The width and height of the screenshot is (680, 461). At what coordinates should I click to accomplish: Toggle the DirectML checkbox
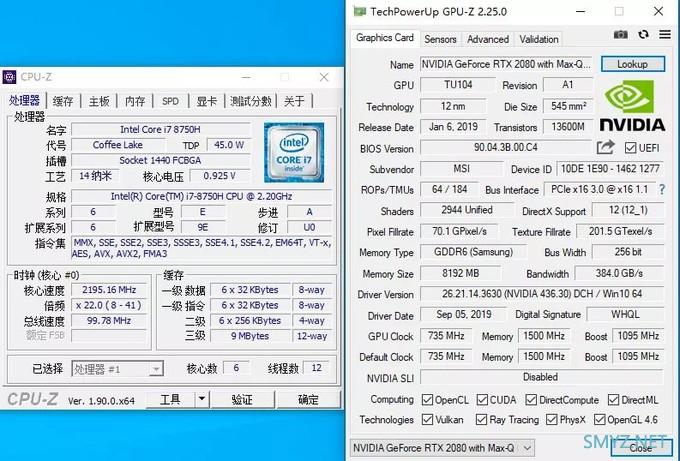pos(613,400)
